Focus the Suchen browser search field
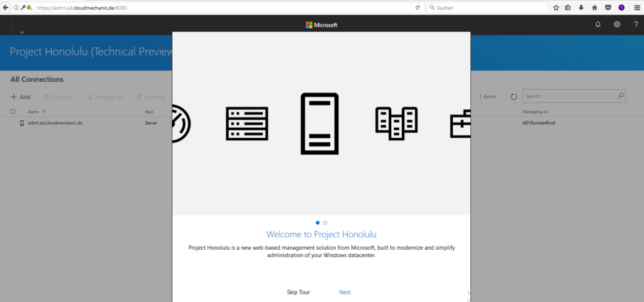The height and width of the screenshot is (302, 644). click(487, 8)
